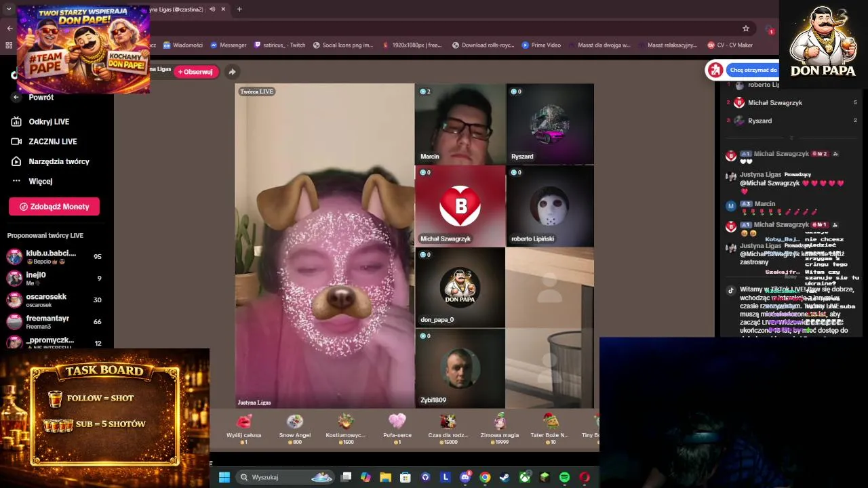Open Google Chrome from the taskbar
The image size is (868, 488).
pos(485,477)
